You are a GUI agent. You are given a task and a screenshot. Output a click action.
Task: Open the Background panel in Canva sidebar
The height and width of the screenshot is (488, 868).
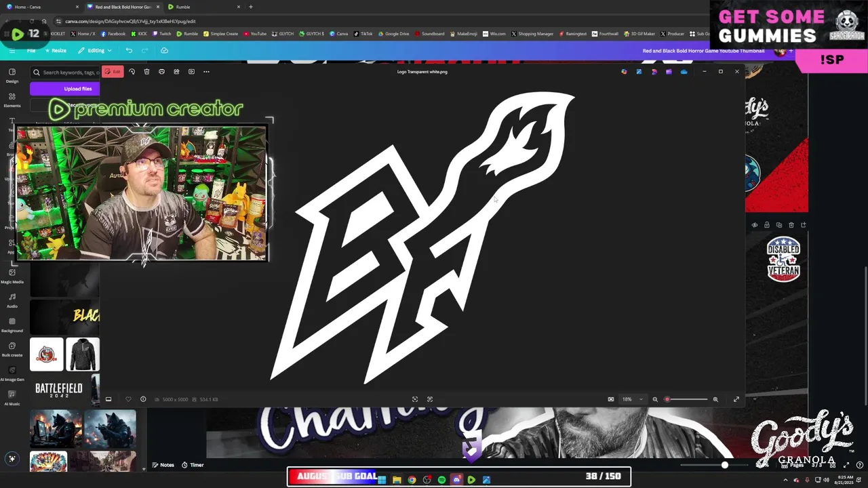click(x=12, y=325)
